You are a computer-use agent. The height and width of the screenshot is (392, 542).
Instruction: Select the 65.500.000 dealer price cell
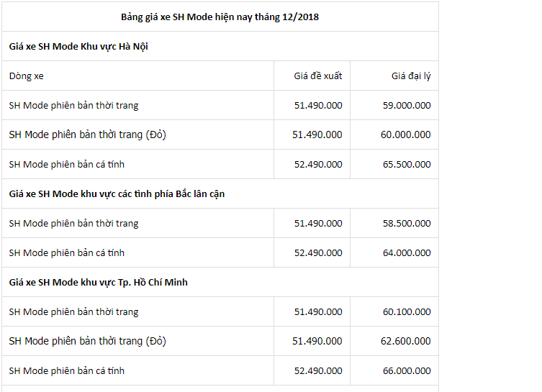(x=407, y=165)
